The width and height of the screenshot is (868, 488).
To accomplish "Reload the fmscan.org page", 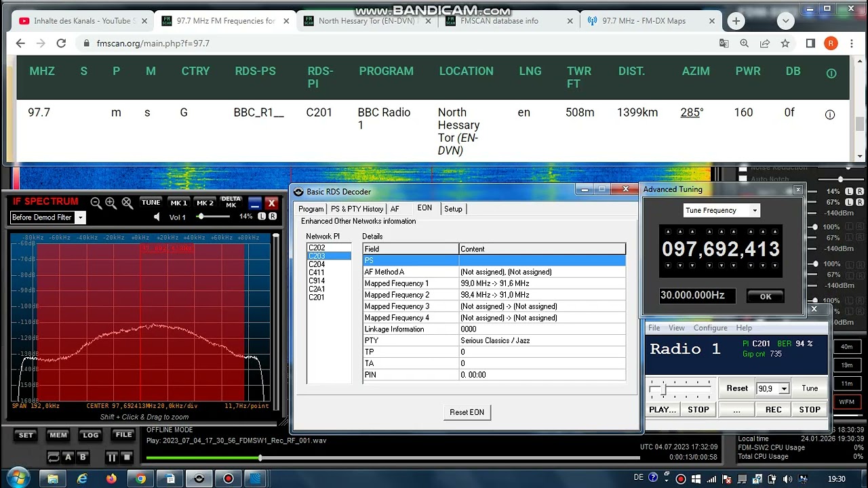I will [x=61, y=43].
